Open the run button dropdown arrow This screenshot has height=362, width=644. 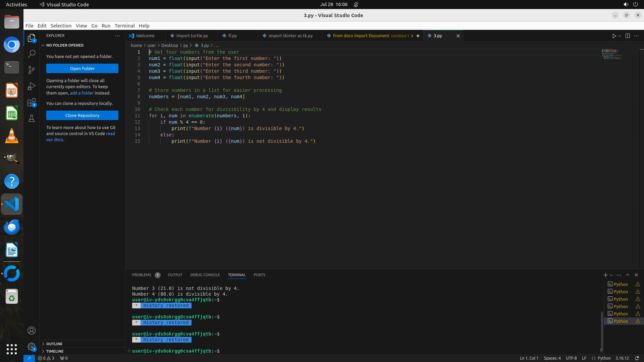[620, 36]
